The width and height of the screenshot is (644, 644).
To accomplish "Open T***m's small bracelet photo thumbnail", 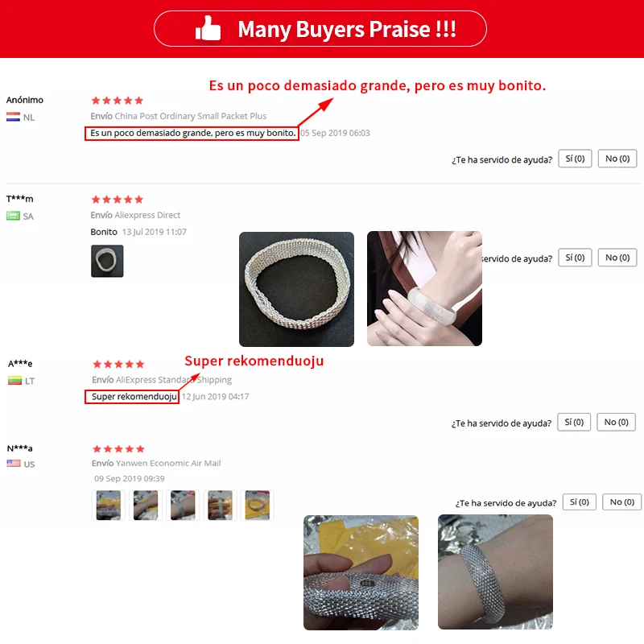I will click(x=107, y=261).
